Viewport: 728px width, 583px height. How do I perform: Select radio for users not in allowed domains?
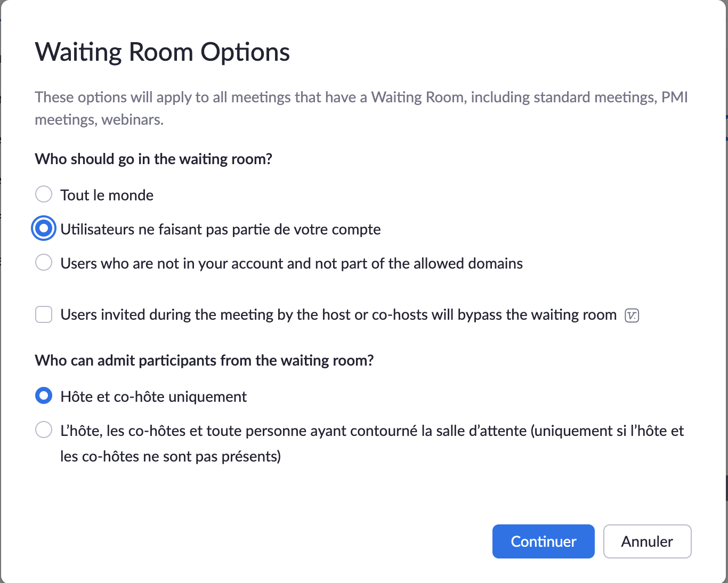pyautogui.click(x=44, y=262)
